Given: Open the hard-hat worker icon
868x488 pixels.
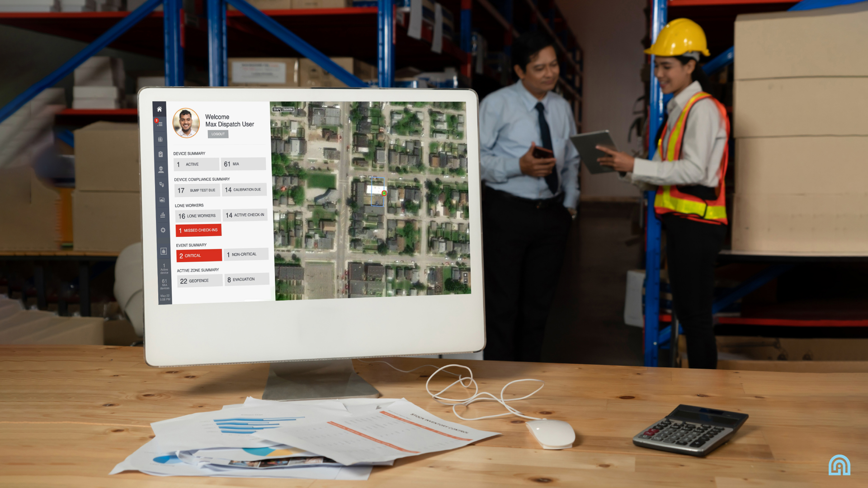Looking at the screenshot, I should pos(161,169).
